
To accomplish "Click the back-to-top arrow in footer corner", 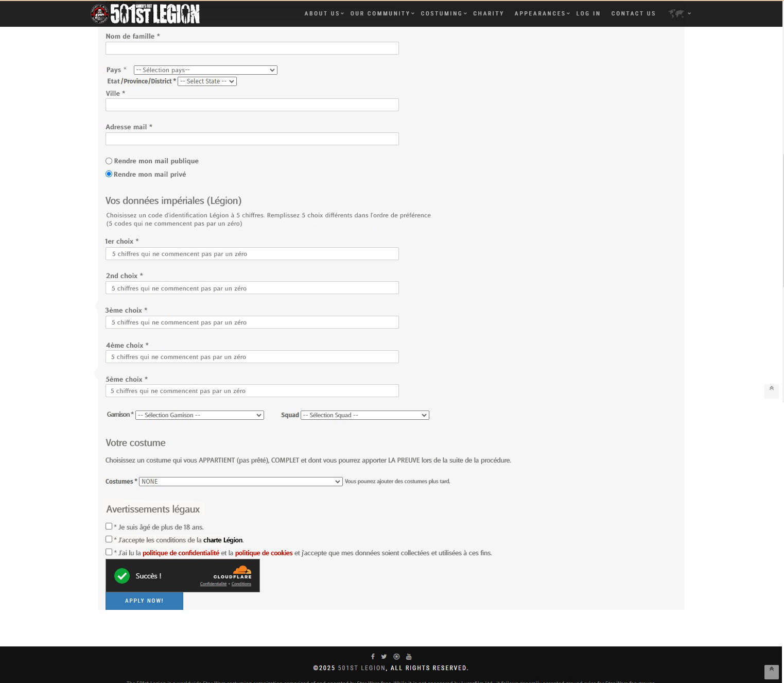I will [771, 671].
